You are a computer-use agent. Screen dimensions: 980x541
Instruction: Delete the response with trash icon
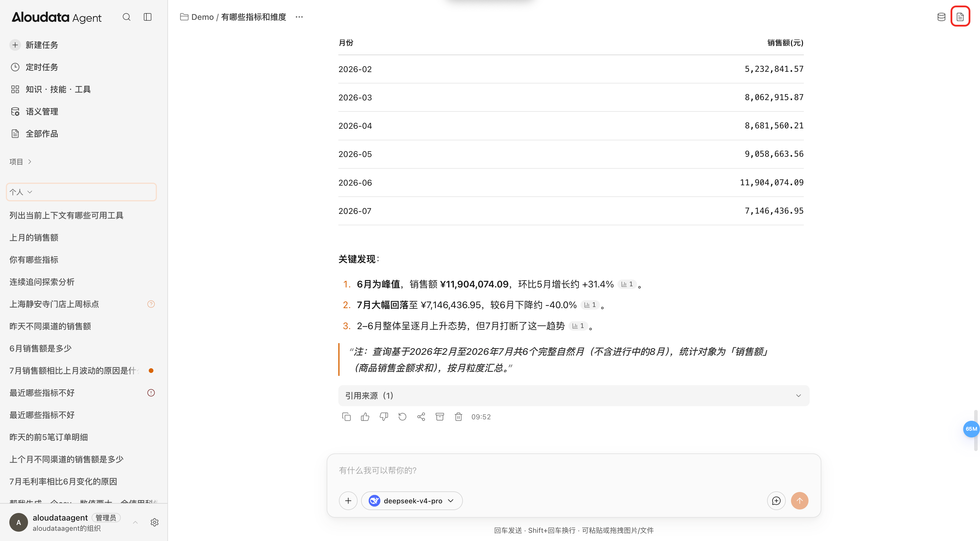(459, 416)
